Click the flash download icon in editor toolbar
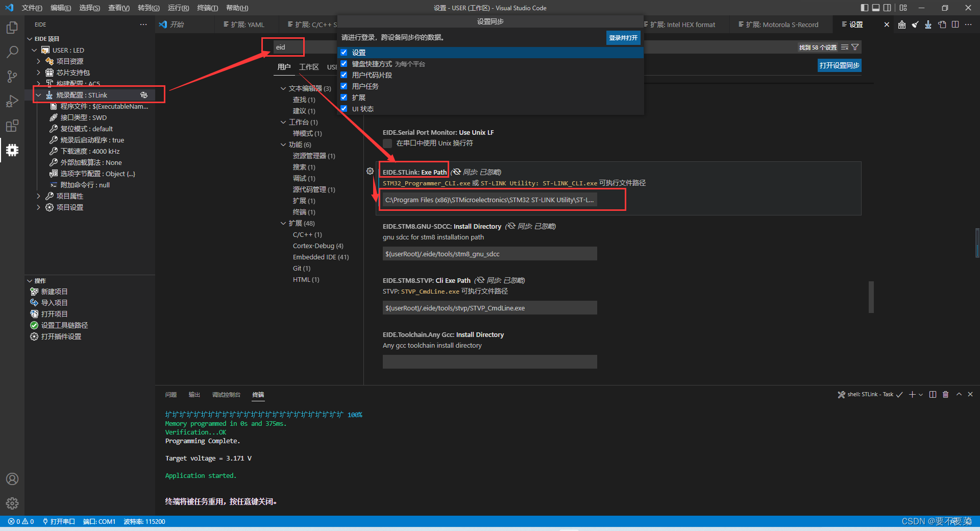Image resolution: width=980 pixels, height=531 pixels. click(928, 25)
